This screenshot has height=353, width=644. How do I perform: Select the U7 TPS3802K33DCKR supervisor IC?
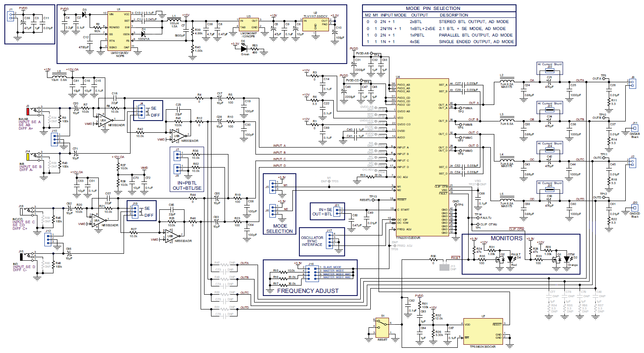[x=483, y=332]
